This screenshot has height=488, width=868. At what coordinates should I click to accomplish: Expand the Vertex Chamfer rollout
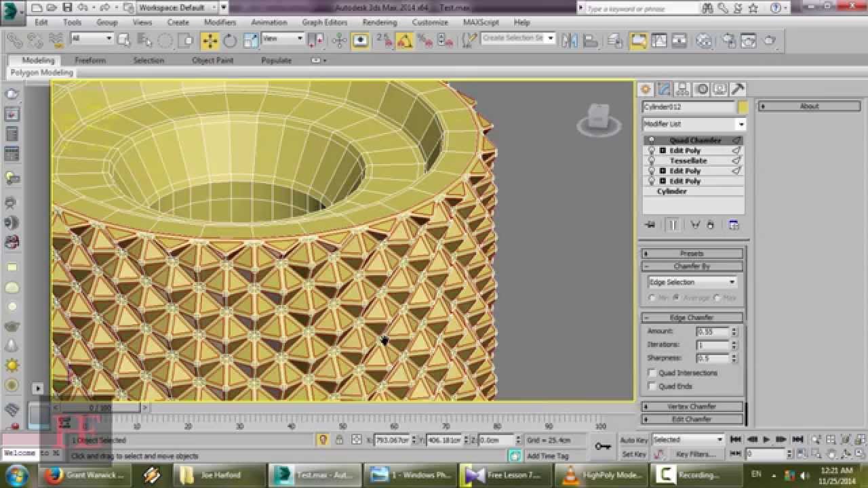pyautogui.click(x=692, y=407)
